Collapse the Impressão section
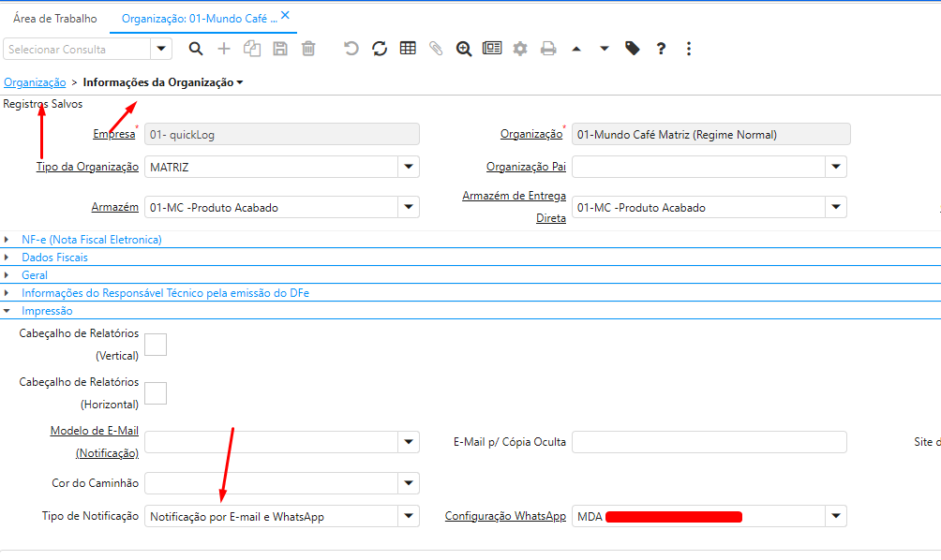The image size is (941, 560). coord(47,311)
